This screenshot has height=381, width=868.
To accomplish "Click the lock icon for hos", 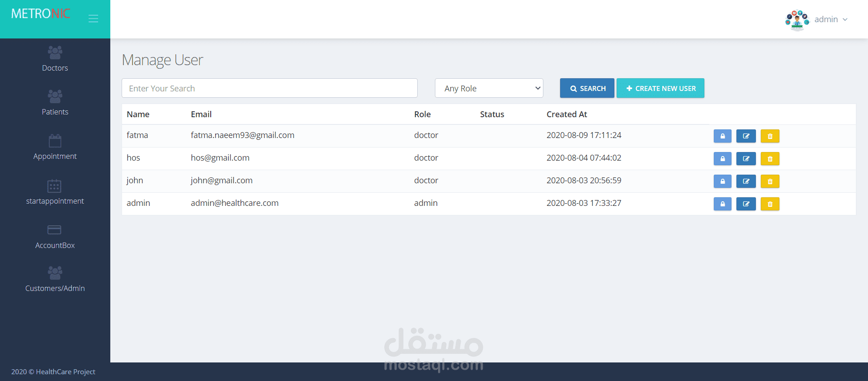I will [x=722, y=159].
